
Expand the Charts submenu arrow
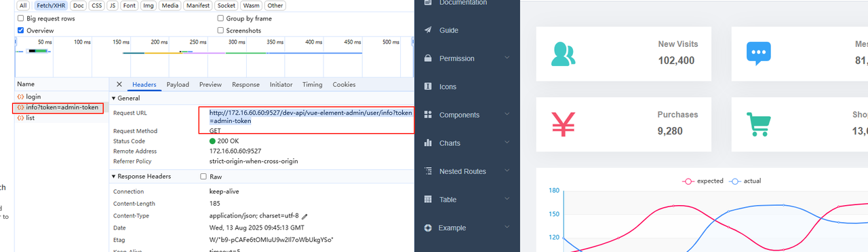pyautogui.click(x=507, y=143)
